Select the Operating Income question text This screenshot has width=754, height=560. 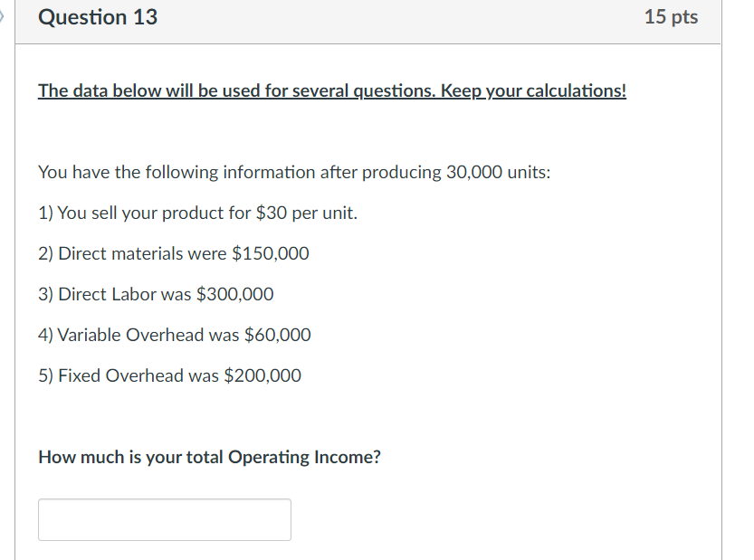point(208,457)
